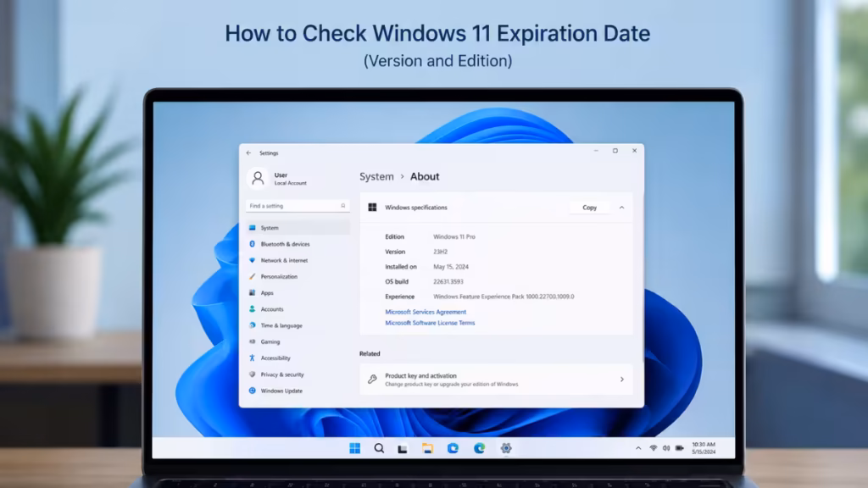Click the Bluetooth sidebar icon
Image resolution: width=868 pixels, height=488 pixels.
(252, 244)
